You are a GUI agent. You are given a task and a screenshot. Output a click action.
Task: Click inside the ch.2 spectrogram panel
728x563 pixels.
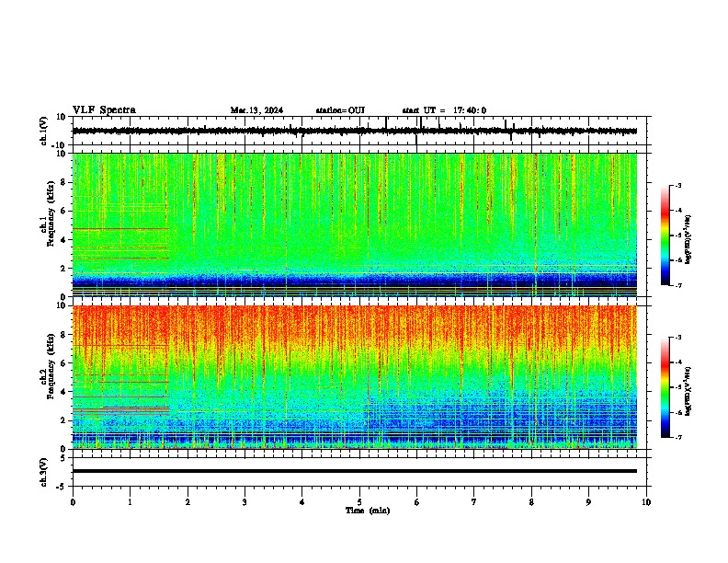[355, 377]
